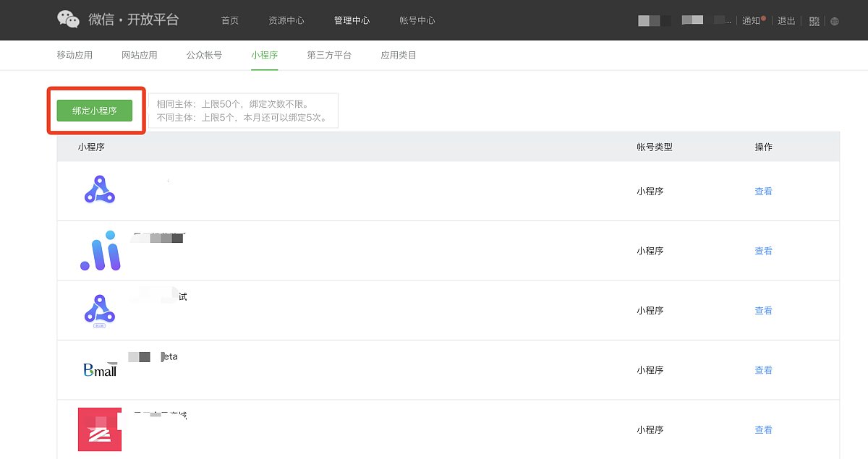
Task: Click 查看 for the first mini program
Action: [764, 192]
